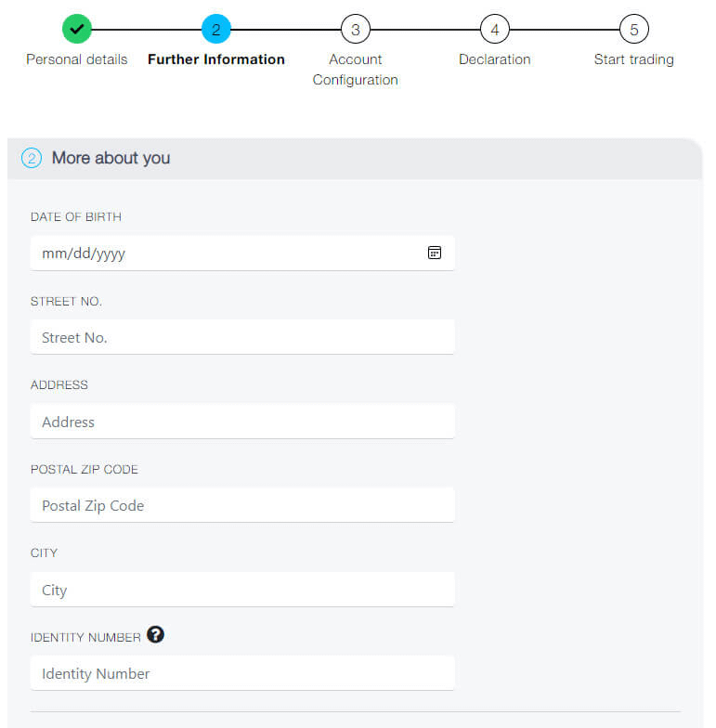Click into the Street No. field
The height and width of the screenshot is (728, 716).
click(x=241, y=337)
